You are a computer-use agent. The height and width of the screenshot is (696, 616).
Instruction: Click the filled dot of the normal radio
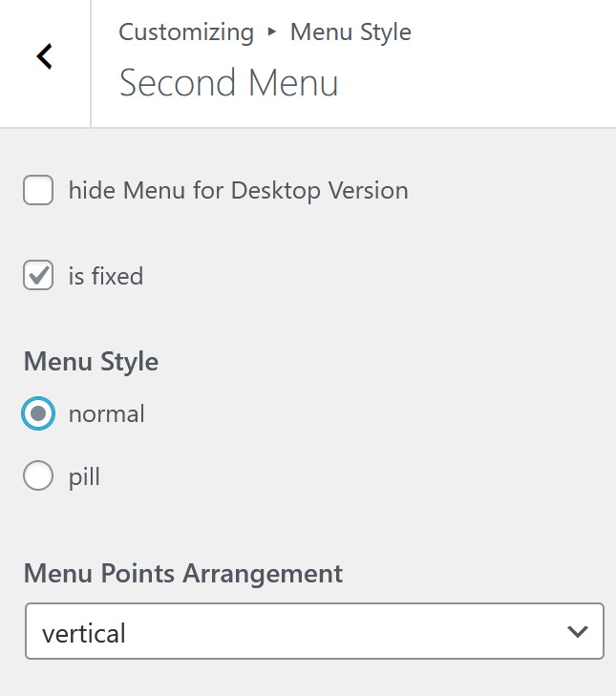38,414
